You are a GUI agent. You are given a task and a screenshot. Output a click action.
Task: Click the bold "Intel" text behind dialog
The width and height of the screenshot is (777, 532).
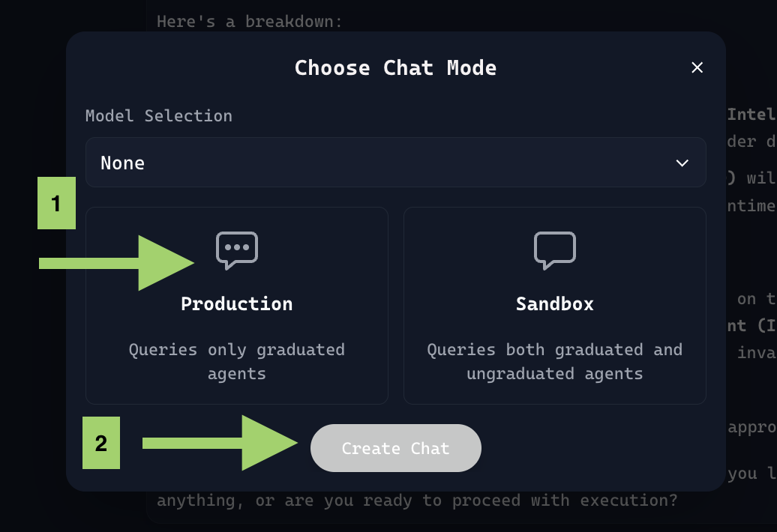(751, 115)
